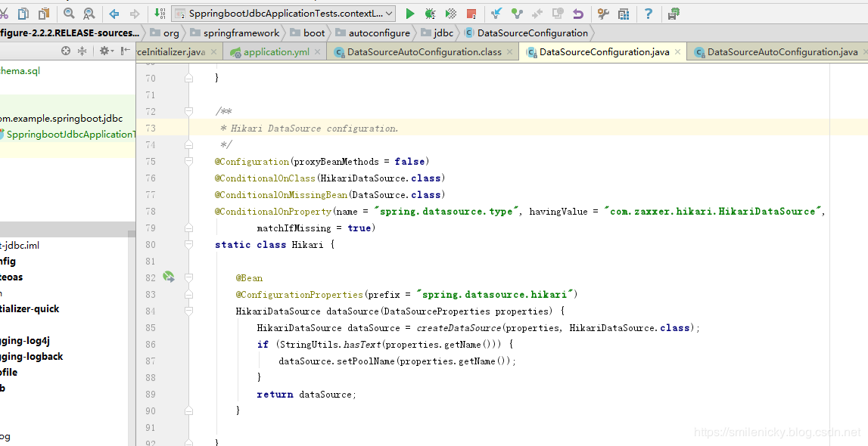The width and height of the screenshot is (868, 446).
Task: Click line number 78 in the gutter
Action: (x=151, y=211)
